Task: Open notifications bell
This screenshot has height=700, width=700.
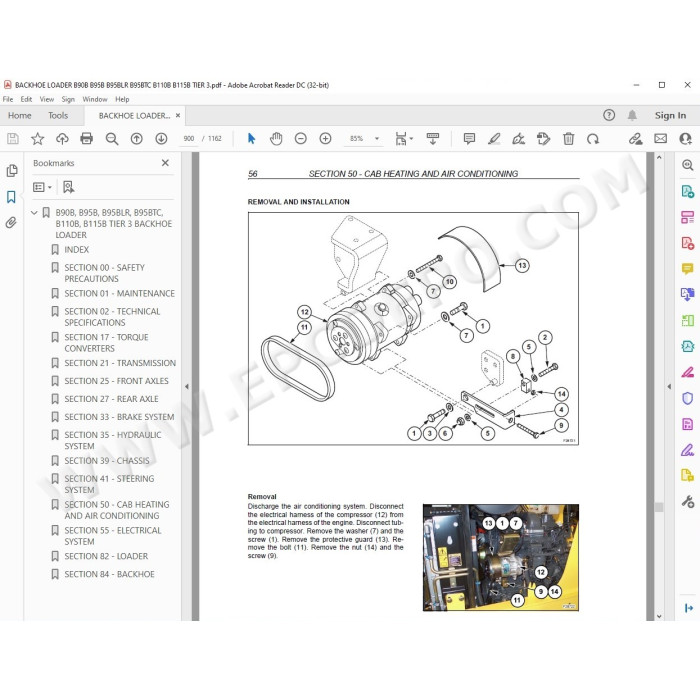Action: [632, 115]
